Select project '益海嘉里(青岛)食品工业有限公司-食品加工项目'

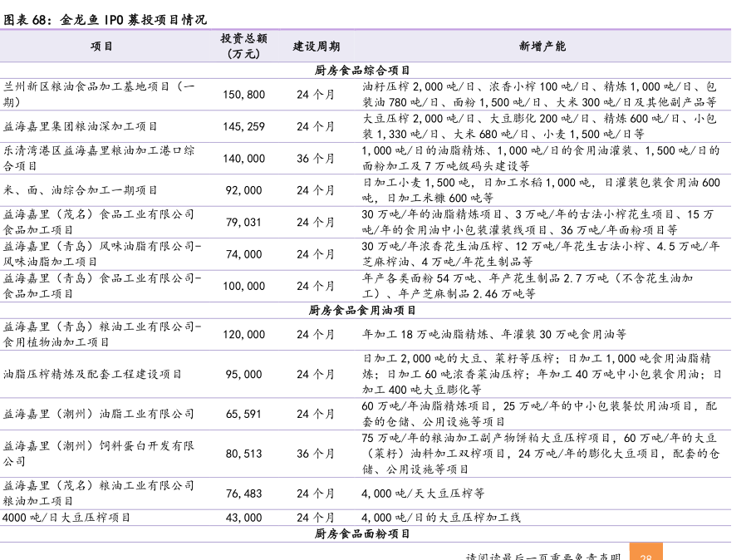(102, 286)
